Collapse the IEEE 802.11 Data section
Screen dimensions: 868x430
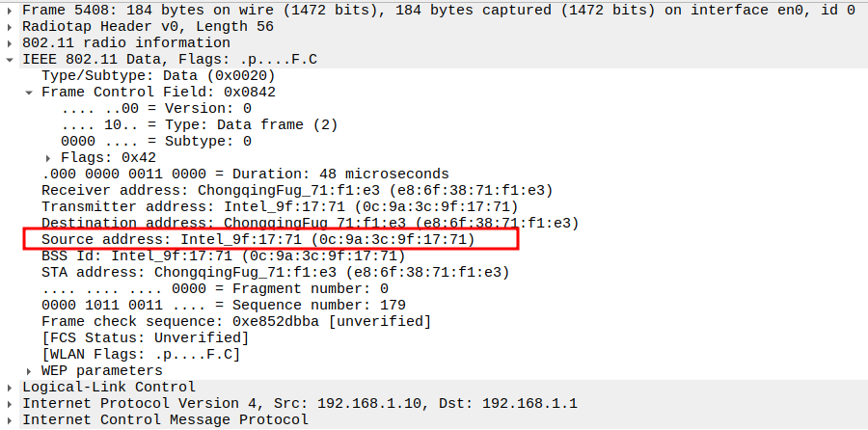tap(11, 59)
